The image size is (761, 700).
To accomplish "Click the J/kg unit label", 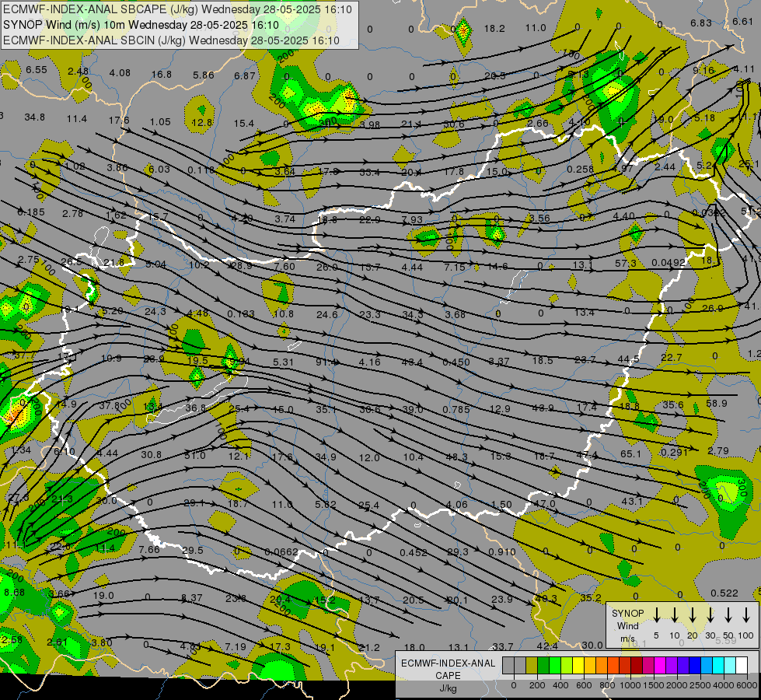I will pos(448,688).
